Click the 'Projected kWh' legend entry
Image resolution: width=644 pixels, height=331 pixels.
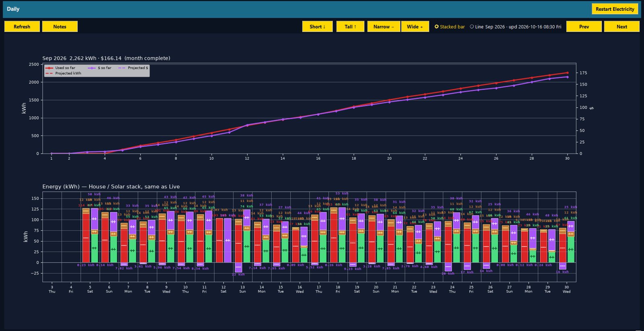coord(63,74)
